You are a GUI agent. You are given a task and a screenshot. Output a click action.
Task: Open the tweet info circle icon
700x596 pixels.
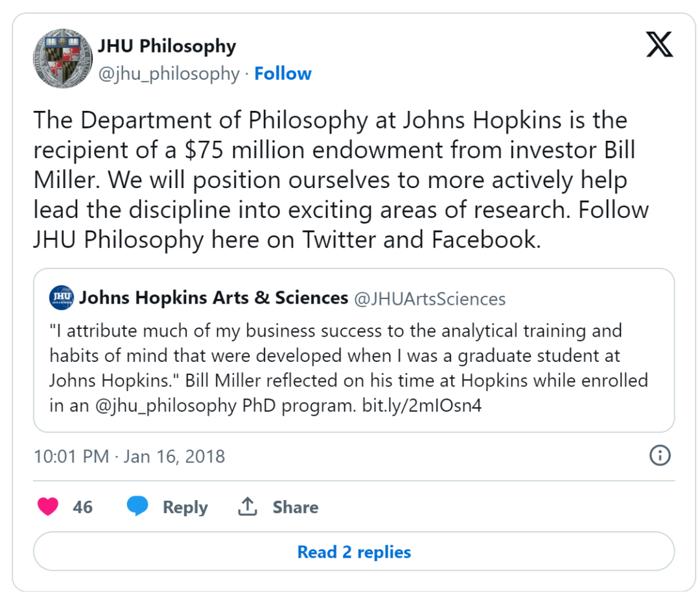pyautogui.click(x=660, y=455)
